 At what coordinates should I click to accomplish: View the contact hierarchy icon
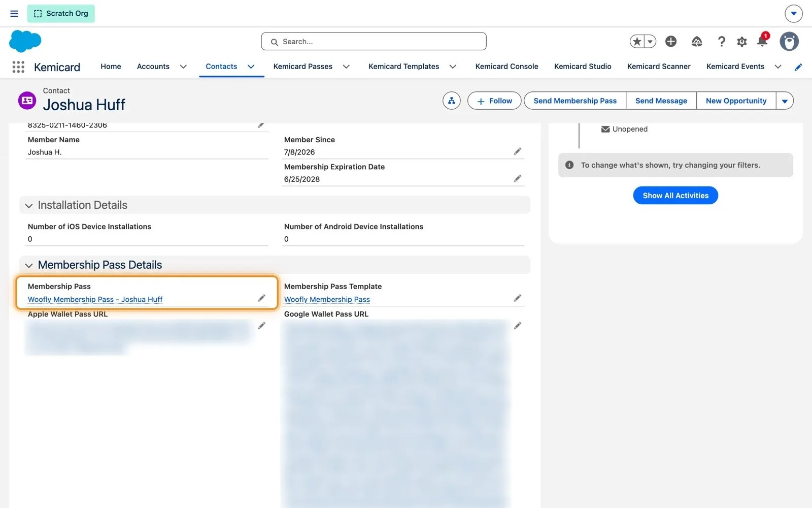(x=451, y=101)
